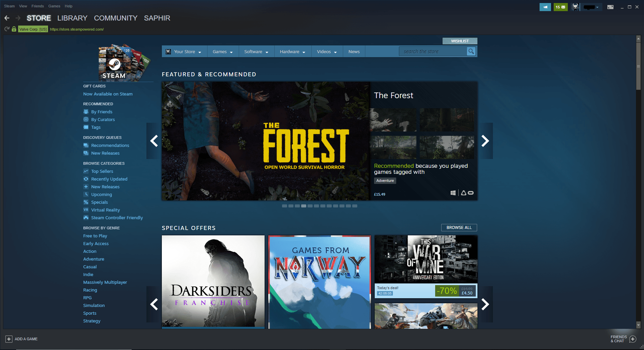The width and height of the screenshot is (644, 350).
Task: Open the RPG genre link
Action: tap(87, 298)
